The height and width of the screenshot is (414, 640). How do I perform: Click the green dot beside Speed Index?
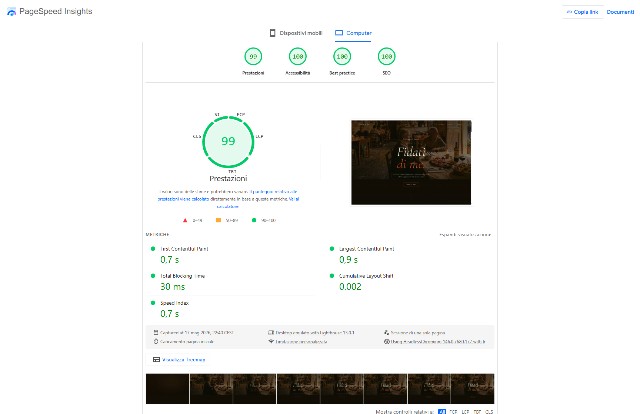(x=153, y=303)
